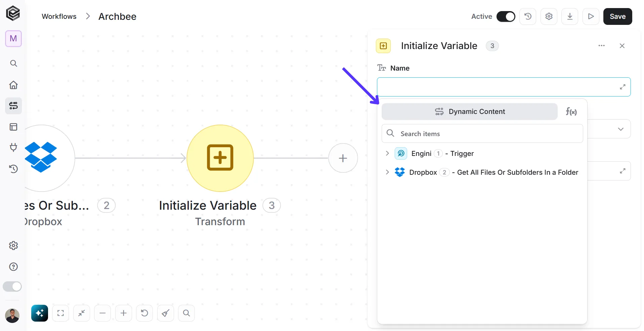Expand the Engini Trigger item
This screenshot has height=331, width=644.
point(387,153)
